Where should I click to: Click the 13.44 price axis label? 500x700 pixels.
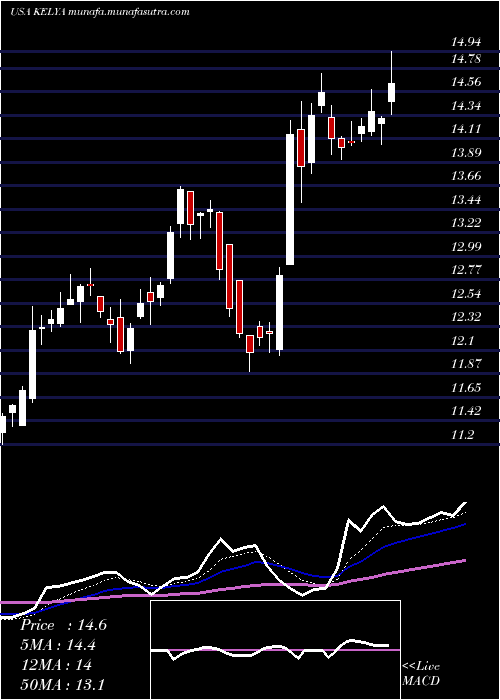coord(466,200)
